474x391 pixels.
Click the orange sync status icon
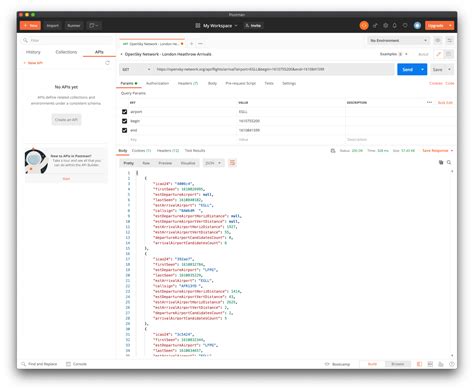[364, 26]
